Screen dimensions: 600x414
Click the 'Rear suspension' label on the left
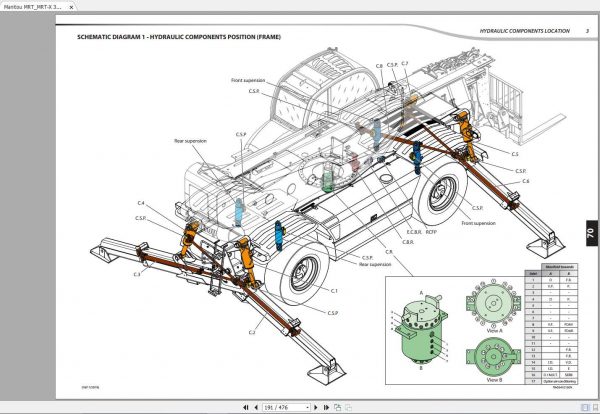pos(190,141)
